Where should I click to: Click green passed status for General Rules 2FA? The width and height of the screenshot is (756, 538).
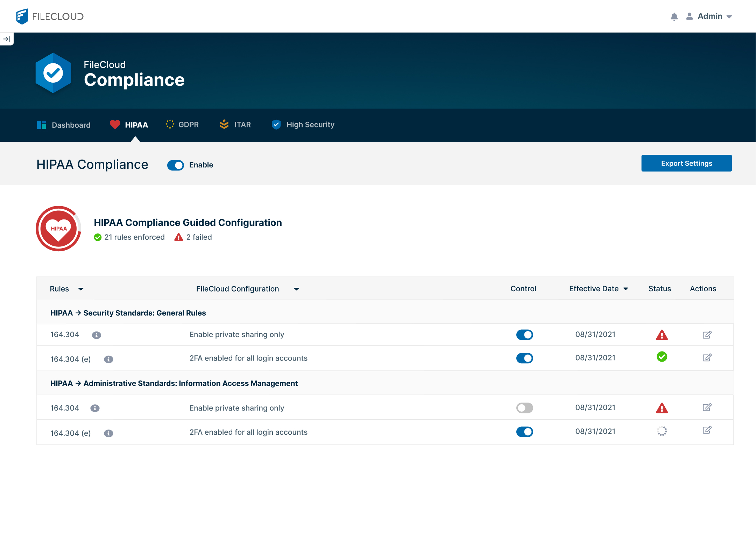662,357
